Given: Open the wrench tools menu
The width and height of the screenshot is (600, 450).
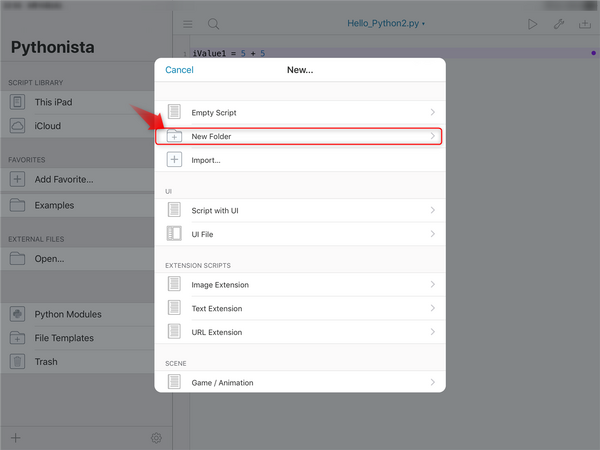Looking at the screenshot, I should point(559,23).
